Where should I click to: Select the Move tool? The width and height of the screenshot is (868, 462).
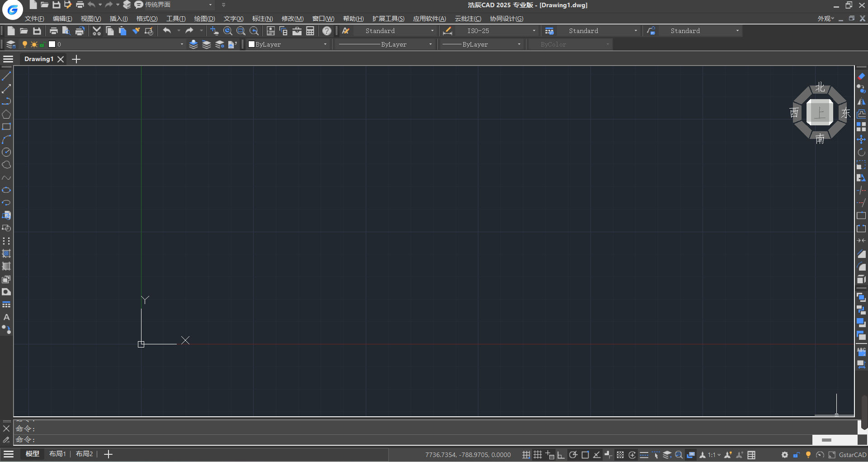(x=861, y=139)
